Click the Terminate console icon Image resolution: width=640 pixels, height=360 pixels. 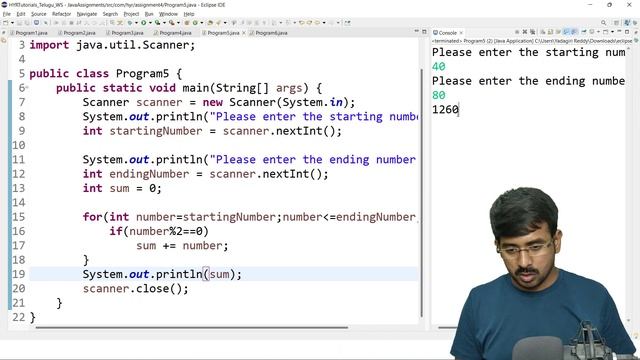[517, 32]
